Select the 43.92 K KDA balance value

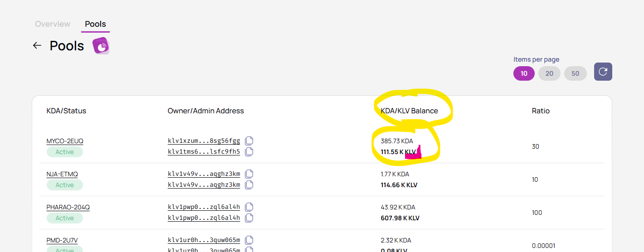398,207
